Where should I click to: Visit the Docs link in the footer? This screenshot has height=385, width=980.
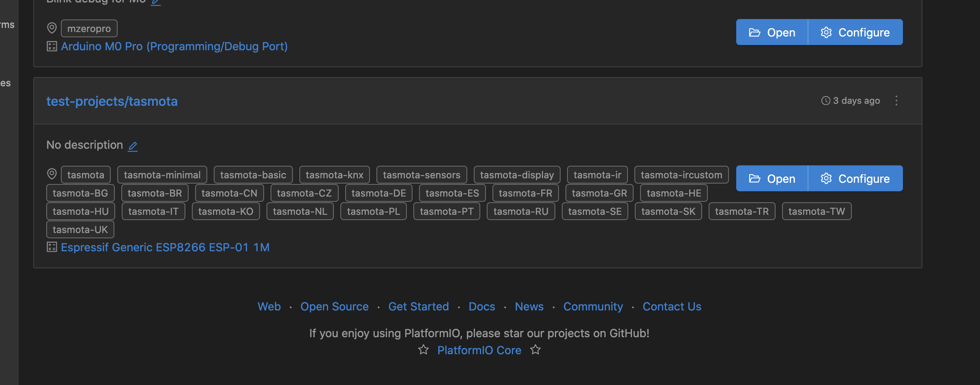[x=481, y=306]
